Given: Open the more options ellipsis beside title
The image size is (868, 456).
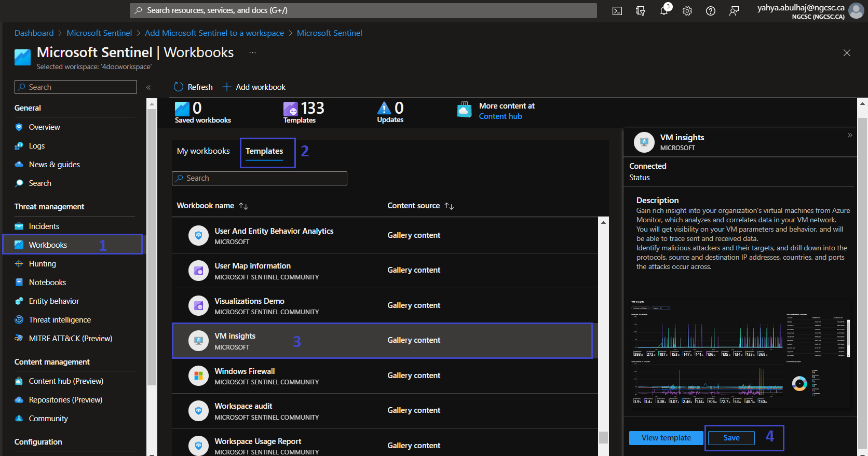Looking at the screenshot, I should pyautogui.click(x=252, y=52).
